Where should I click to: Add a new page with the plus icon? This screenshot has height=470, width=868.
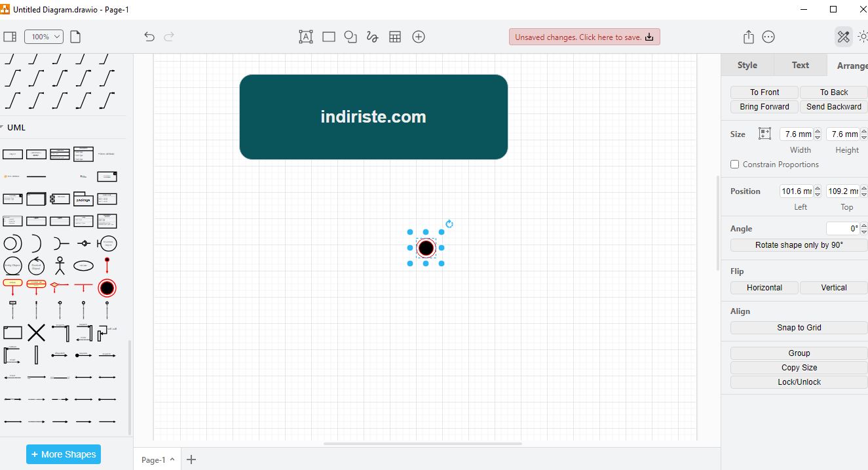click(x=191, y=460)
